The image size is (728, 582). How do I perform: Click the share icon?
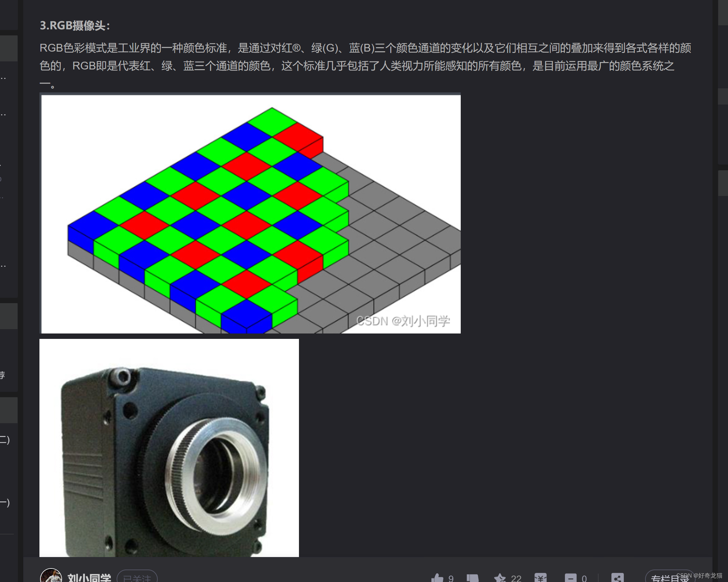[617, 578]
